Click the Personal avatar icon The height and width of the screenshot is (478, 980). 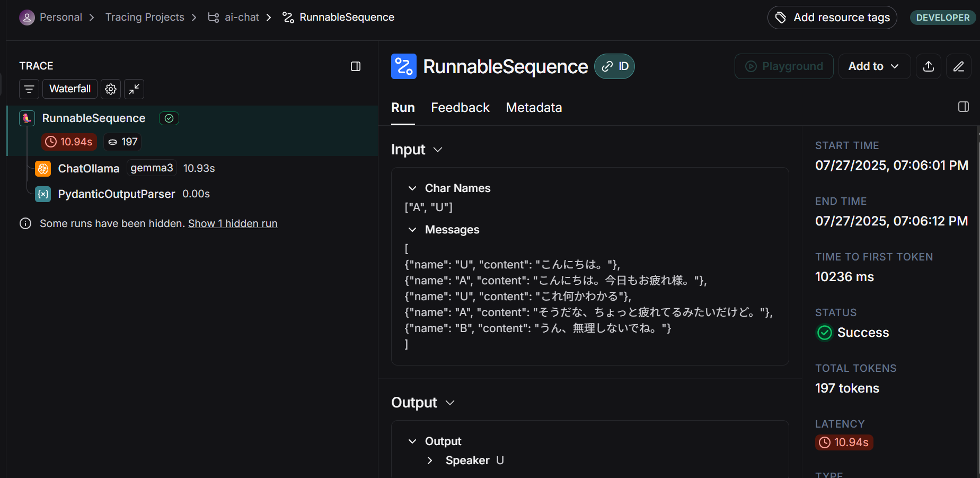(x=27, y=18)
